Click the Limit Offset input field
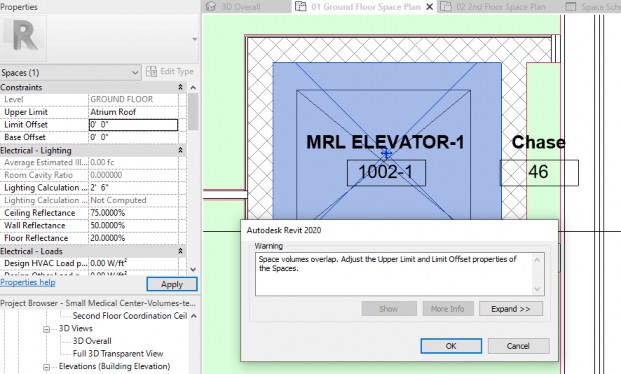The image size is (621, 374). 133,125
